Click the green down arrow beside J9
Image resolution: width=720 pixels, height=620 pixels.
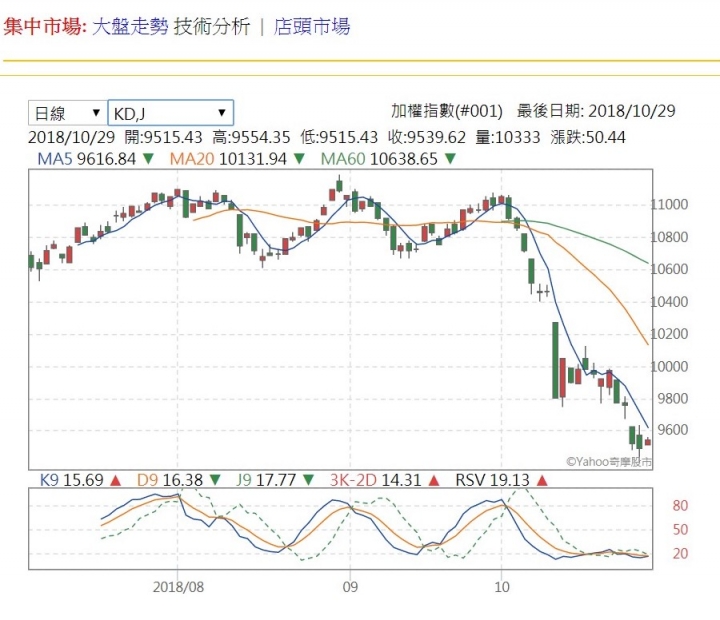(x=309, y=480)
